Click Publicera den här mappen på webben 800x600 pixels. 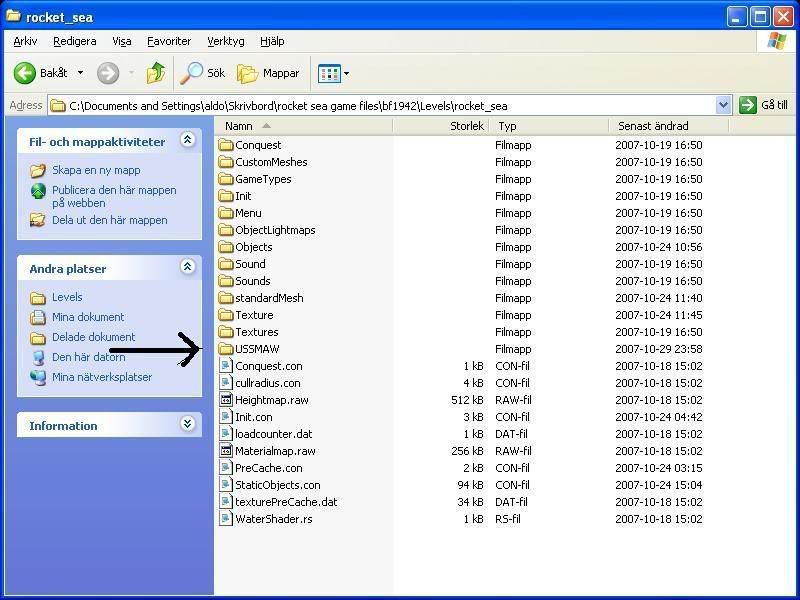click(114, 196)
